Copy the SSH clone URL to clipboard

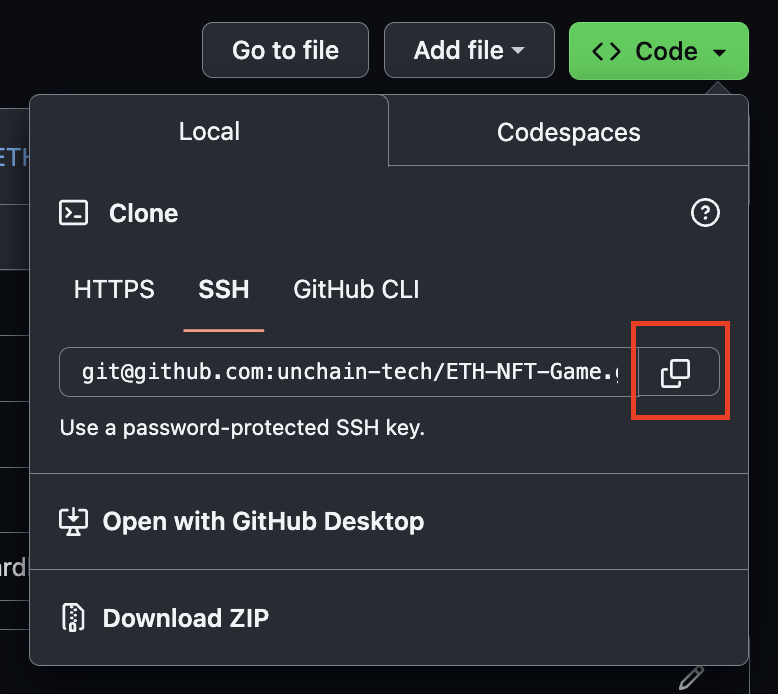678,372
